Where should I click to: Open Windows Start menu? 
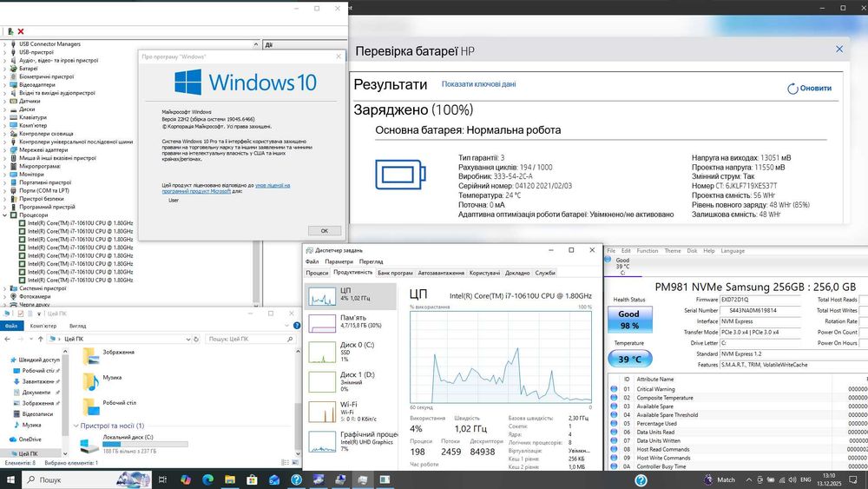coord(10,479)
